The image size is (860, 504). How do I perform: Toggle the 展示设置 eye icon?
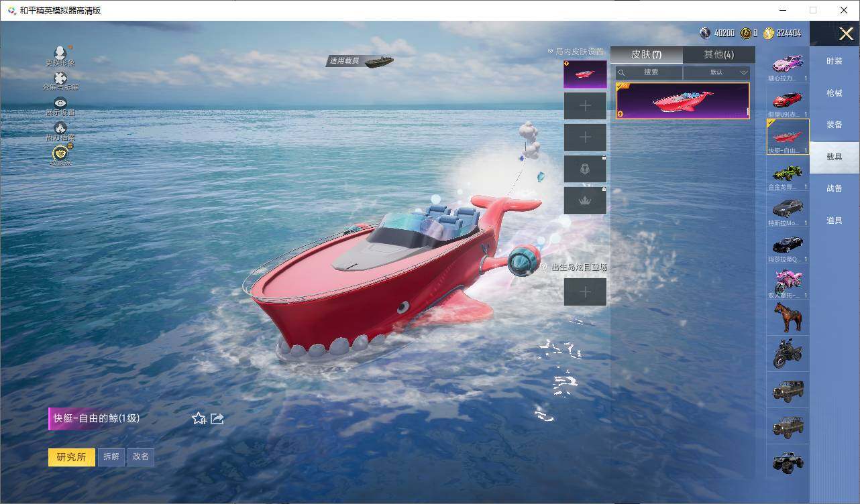(x=60, y=103)
